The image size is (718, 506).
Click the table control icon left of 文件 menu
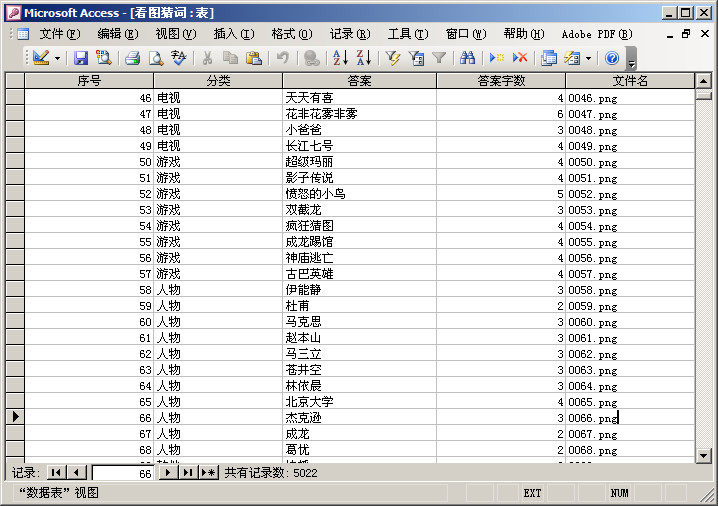click(23, 34)
